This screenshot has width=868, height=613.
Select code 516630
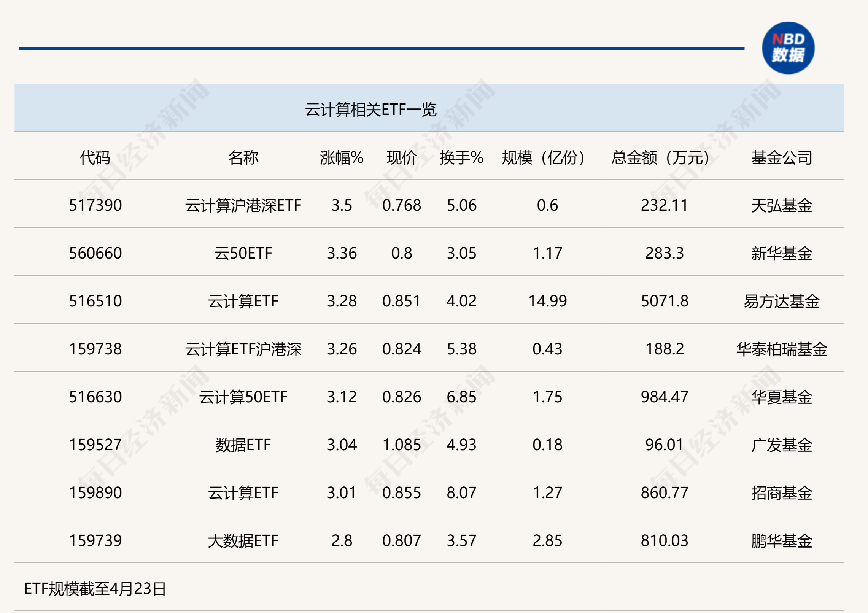95,397
